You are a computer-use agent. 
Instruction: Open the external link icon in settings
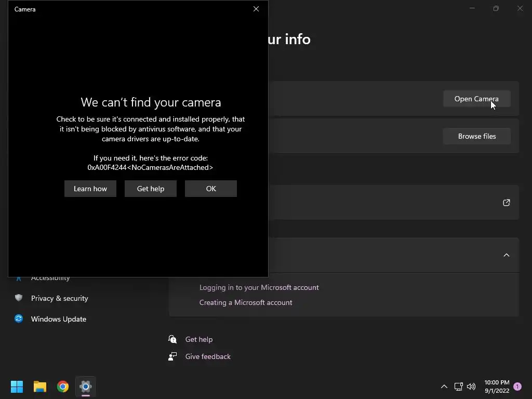pos(507,203)
